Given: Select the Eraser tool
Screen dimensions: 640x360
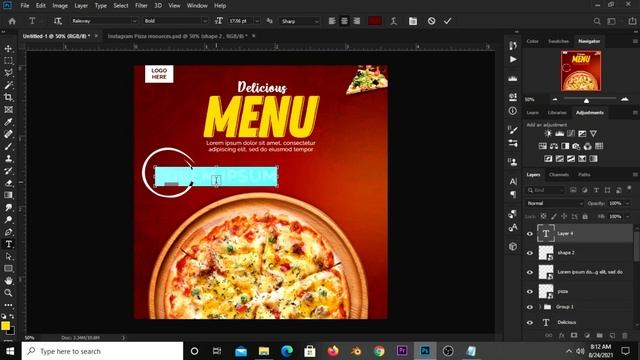Looking at the screenshot, I should tap(8, 183).
